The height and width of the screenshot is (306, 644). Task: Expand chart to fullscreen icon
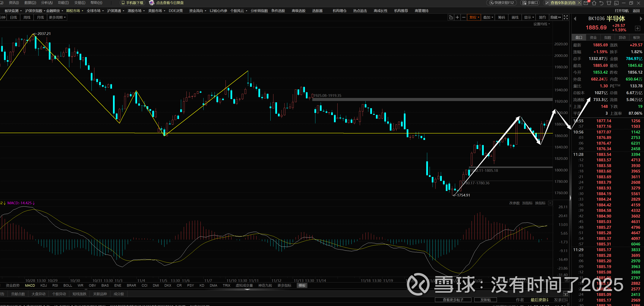(566, 17)
